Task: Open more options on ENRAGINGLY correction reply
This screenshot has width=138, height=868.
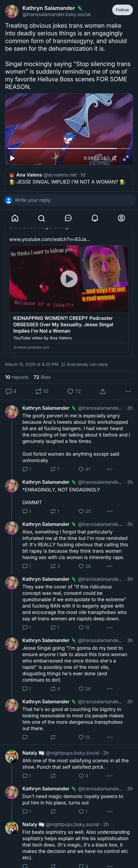Action: pos(110,511)
